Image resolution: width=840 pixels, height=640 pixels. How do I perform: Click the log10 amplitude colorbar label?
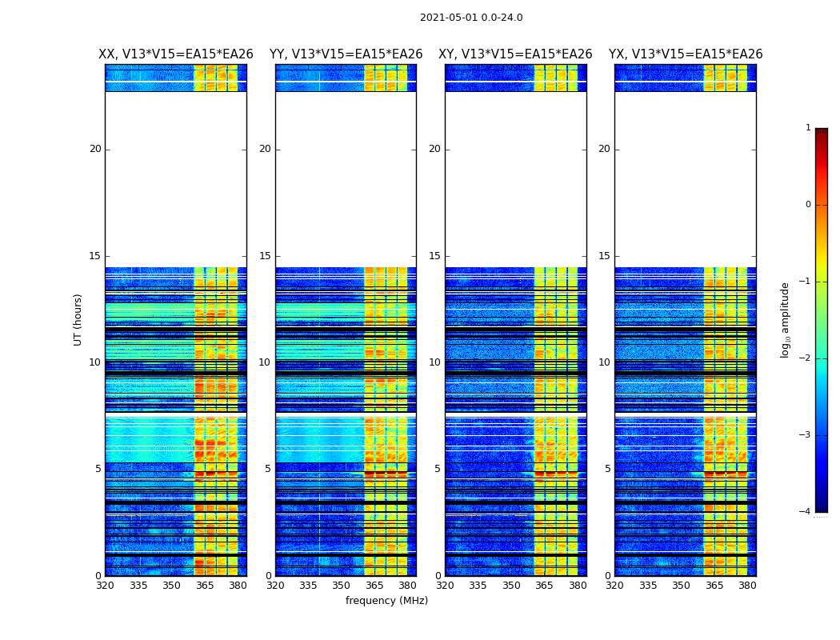point(785,320)
